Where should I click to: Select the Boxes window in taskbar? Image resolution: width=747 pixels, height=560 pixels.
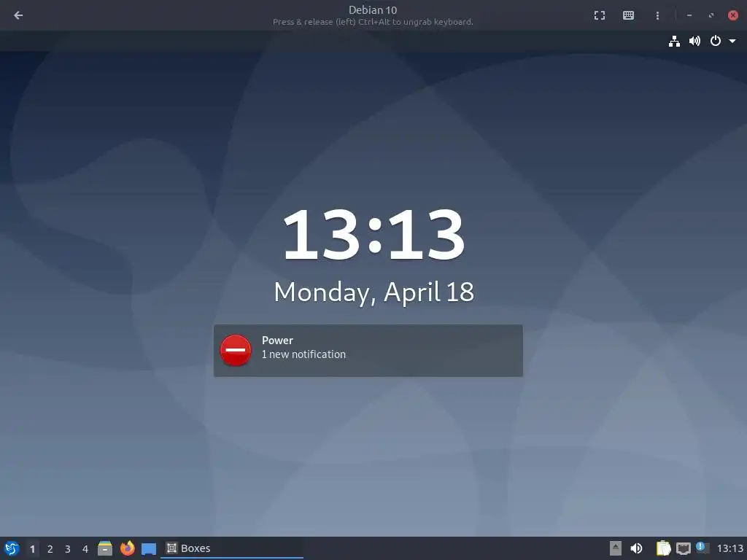point(231,548)
